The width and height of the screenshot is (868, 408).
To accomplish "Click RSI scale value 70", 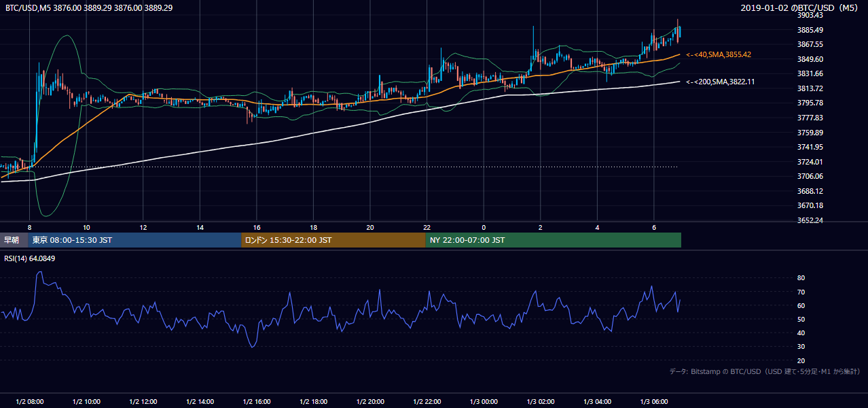I will click(x=801, y=292).
